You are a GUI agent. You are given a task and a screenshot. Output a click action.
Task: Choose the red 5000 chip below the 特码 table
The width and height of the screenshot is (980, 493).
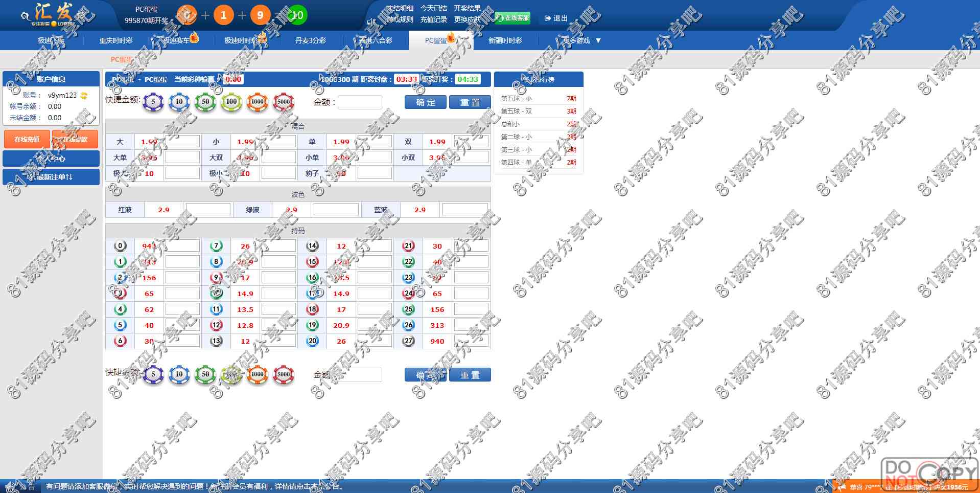coord(284,374)
